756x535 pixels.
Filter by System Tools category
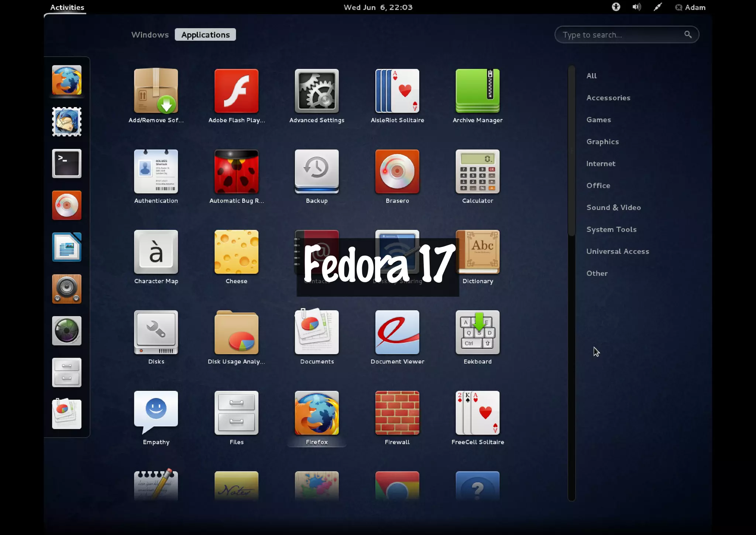611,229
